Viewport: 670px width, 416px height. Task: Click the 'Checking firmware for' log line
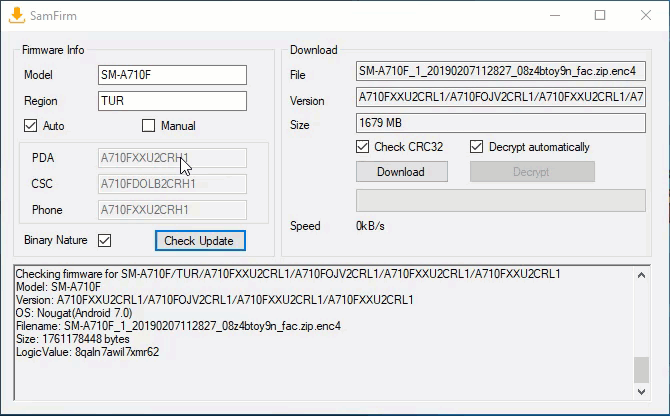pos(288,274)
